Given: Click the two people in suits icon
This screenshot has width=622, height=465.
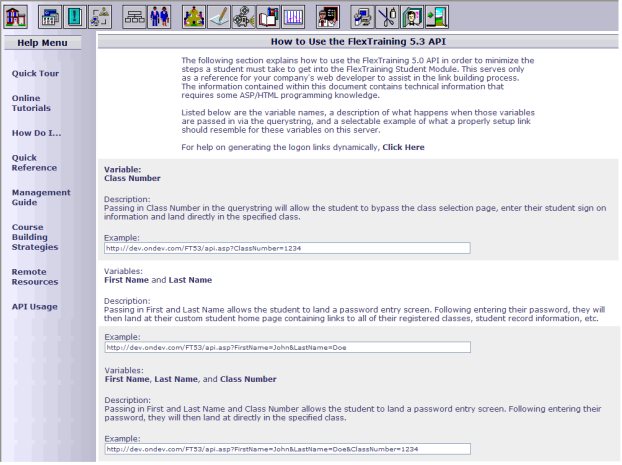Looking at the screenshot, I should [x=159, y=17].
